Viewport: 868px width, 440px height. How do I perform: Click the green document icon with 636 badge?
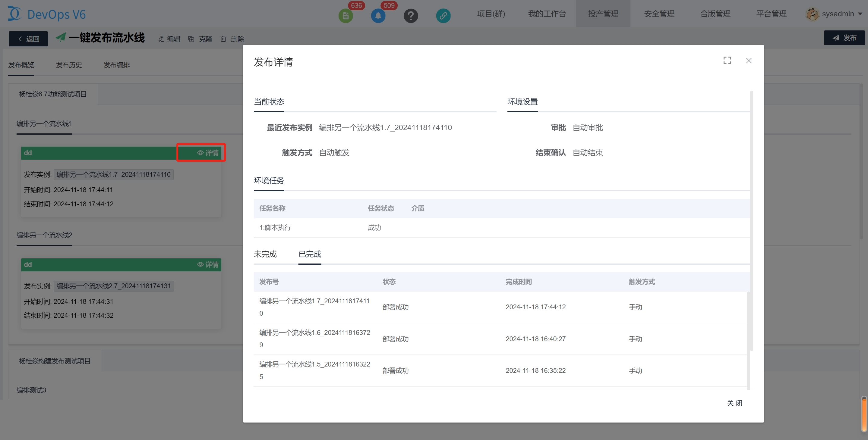click(346, 15)
